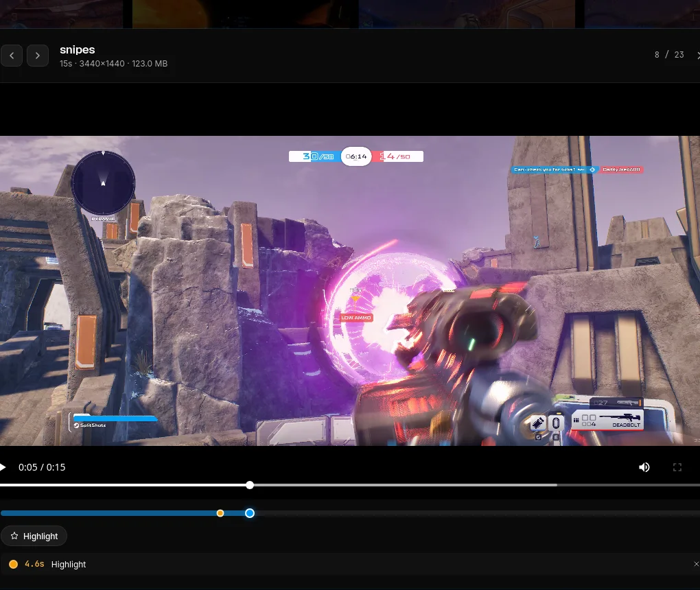
Task: Click the clip info 15s · 3440×1440 · 123.0 MB
Action: pyautogui.click(x=114, y=63)
